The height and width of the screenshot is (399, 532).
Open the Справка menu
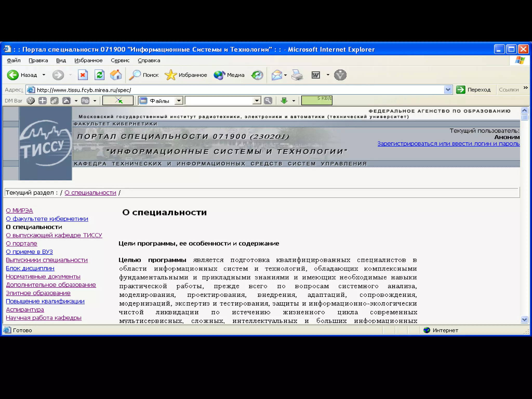(149, 61)
